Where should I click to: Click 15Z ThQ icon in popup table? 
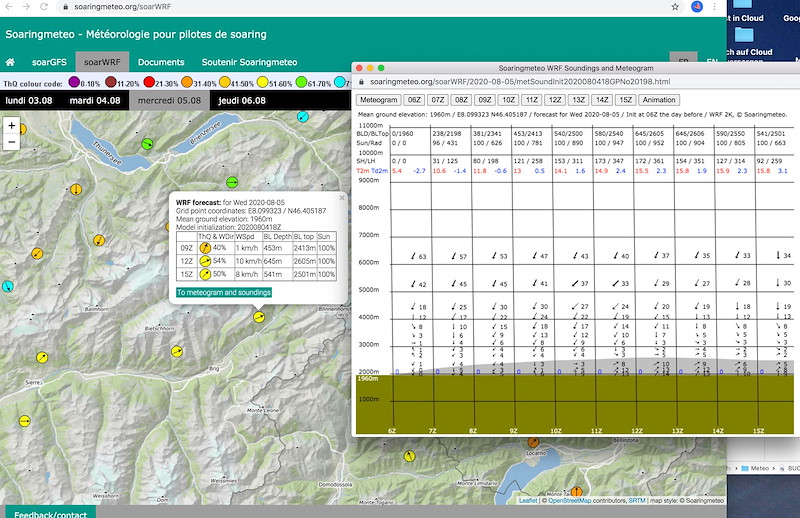pyautogui.click(x=205, y=275)
